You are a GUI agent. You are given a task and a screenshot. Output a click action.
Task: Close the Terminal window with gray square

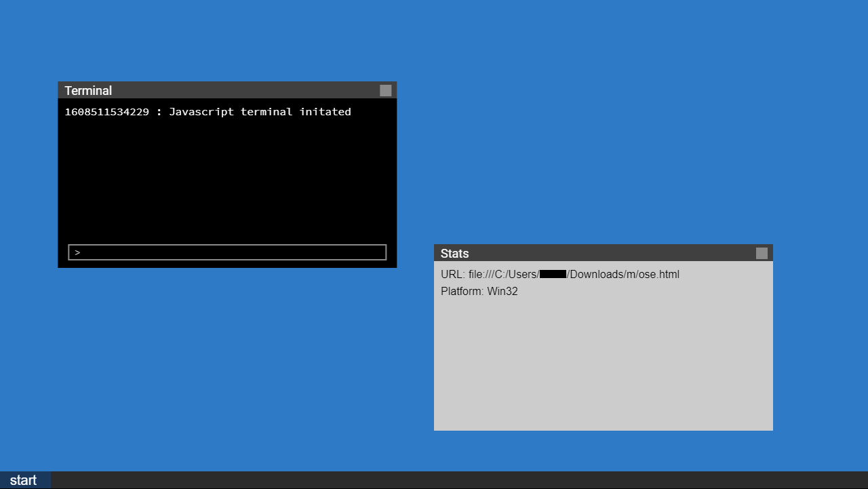pos(386,90)
